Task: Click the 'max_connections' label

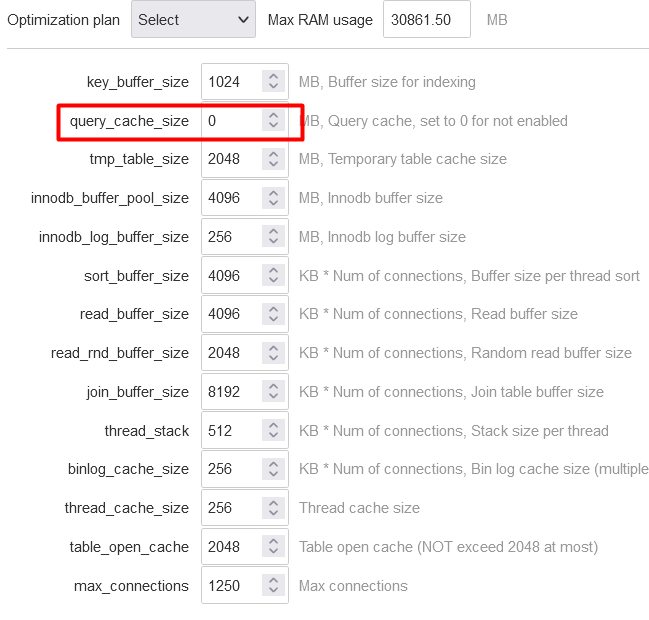Action: pos(131,586)
